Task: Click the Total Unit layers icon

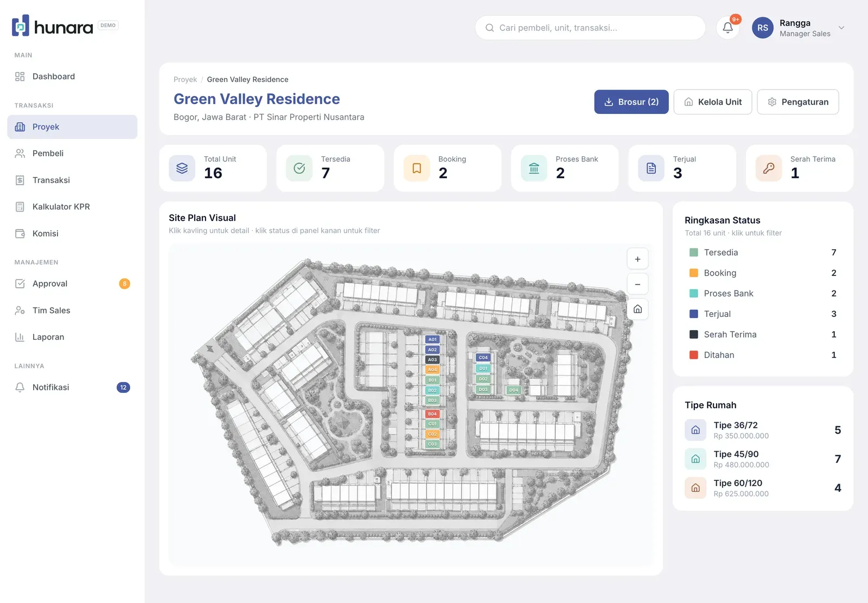Action: tap(182, 168)
